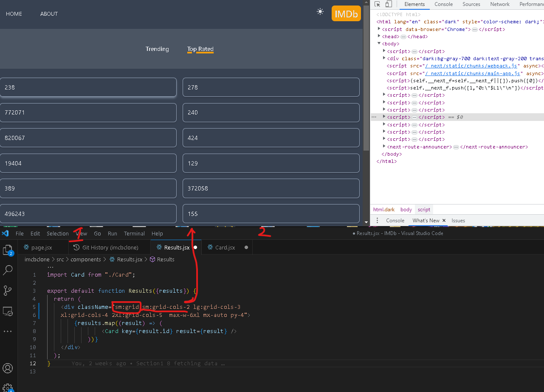
Task: Open the VS Code Accounts menu
Action: 8,368
